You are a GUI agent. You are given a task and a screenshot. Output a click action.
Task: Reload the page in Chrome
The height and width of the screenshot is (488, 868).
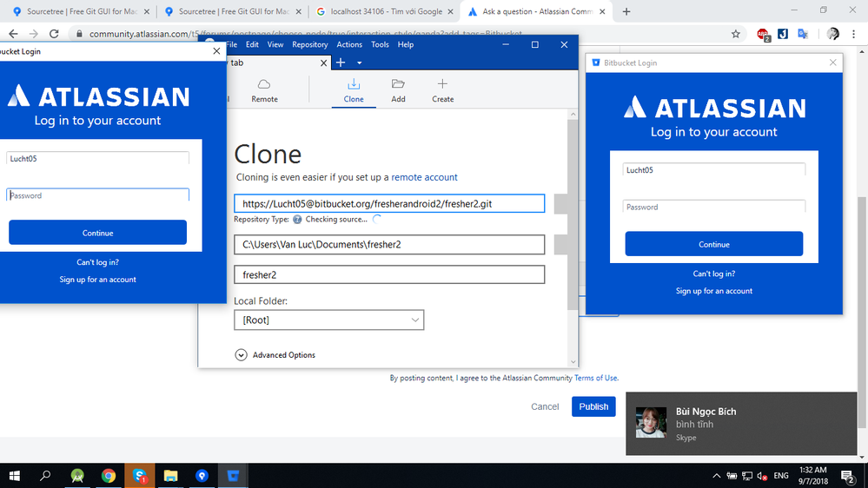(54, 34)
